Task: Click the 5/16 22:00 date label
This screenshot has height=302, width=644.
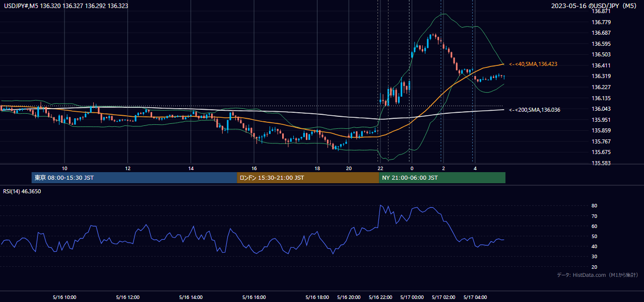Action: click(380, 297)
